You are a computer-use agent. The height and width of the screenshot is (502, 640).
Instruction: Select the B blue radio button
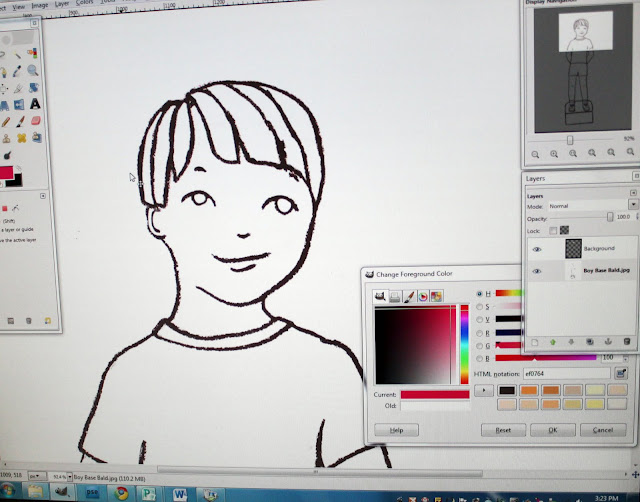click(480, 359)
